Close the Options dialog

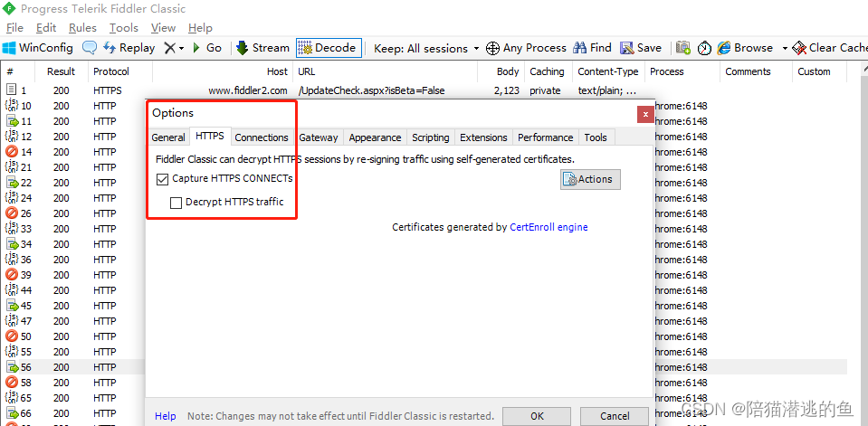click(x=645, y=115)
